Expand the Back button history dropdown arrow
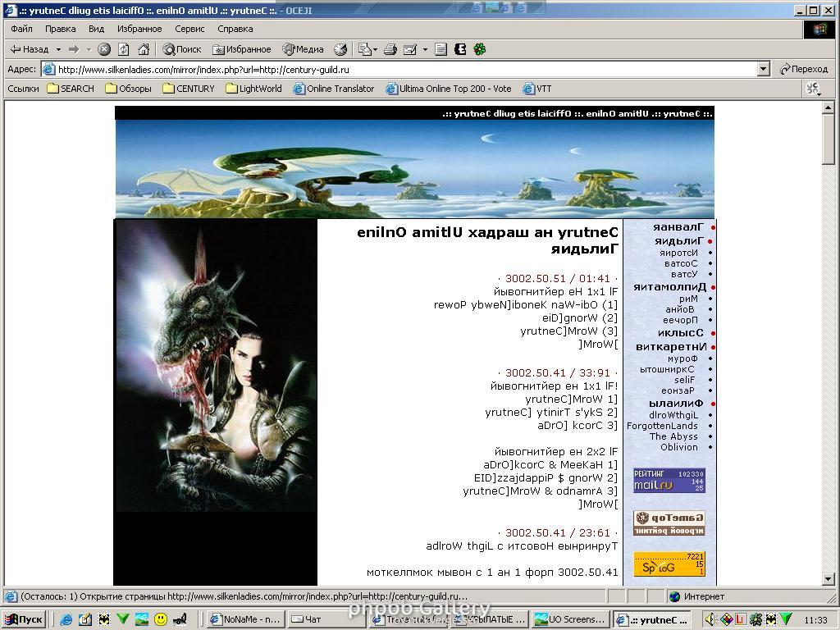The height and width of the screenshot is (630, 840). point(58,49)
